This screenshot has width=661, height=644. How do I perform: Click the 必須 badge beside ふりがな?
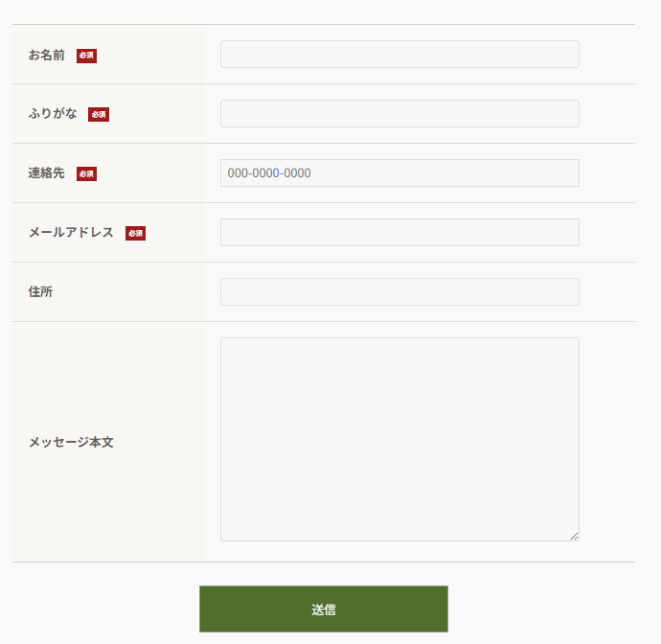point(99,115)
